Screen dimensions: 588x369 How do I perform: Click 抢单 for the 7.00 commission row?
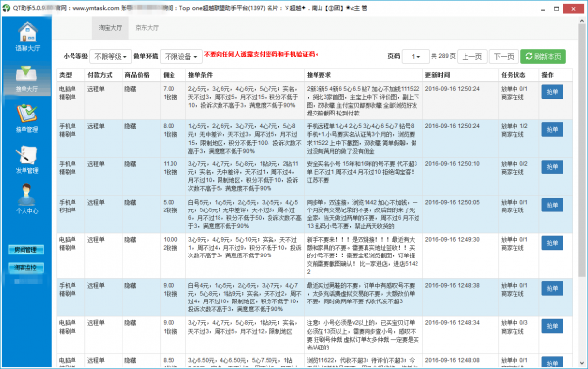pos(552,92)
